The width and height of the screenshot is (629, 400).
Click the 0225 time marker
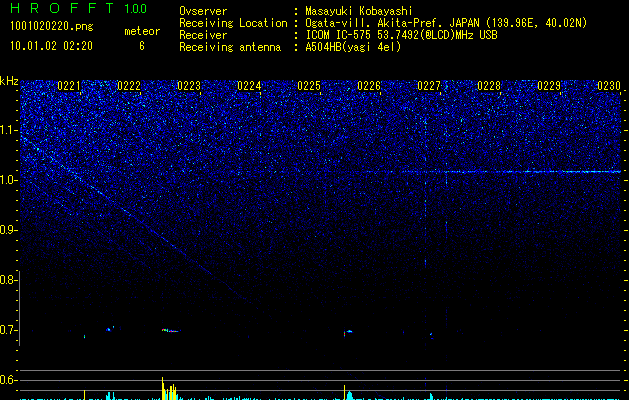(x=309, y=86)
